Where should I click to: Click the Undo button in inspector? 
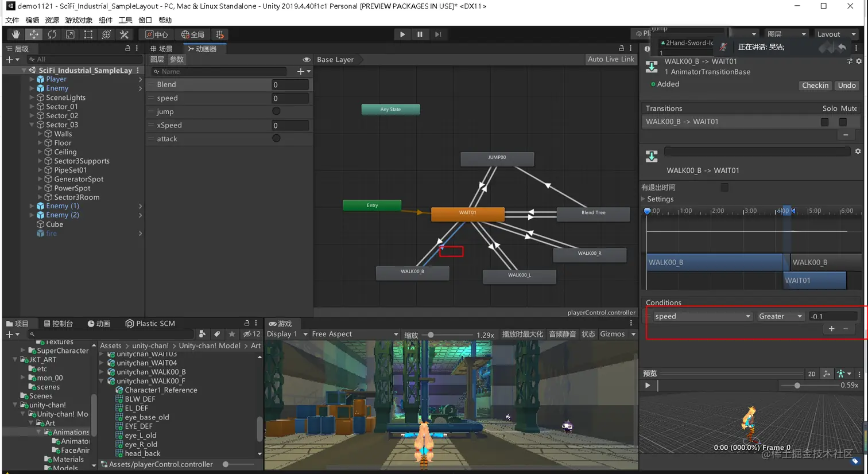pyautogui.click(x=846, y=86)
